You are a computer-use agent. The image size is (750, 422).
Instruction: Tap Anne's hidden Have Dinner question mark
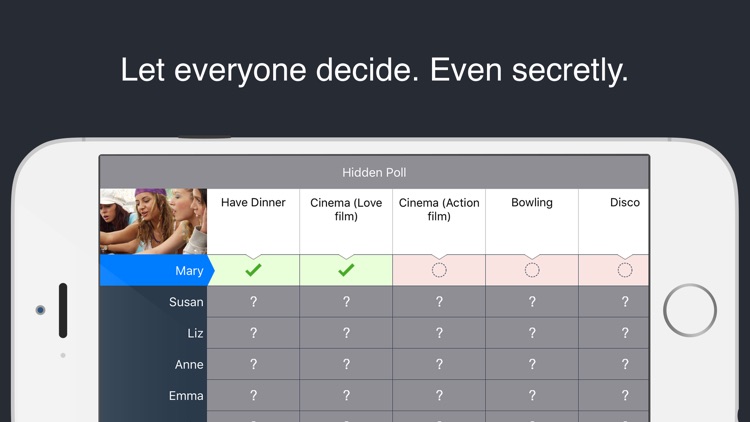(253, 365)
